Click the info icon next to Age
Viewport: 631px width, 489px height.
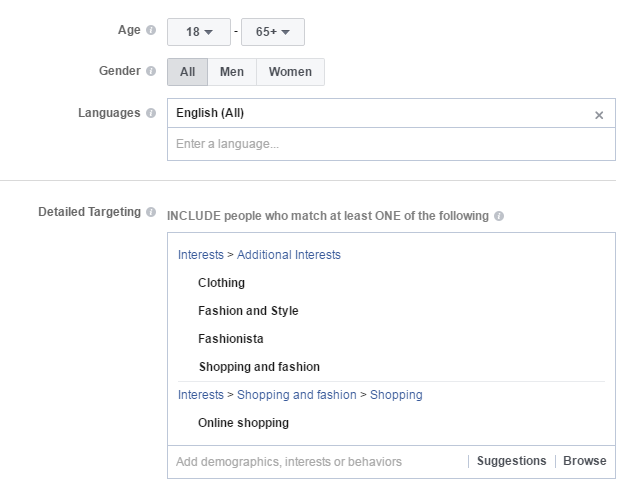coord(151,30)
